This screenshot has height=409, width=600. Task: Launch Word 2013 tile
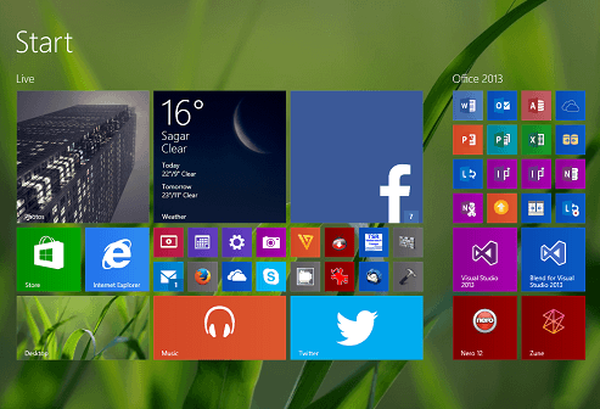[x=468, y=106]
